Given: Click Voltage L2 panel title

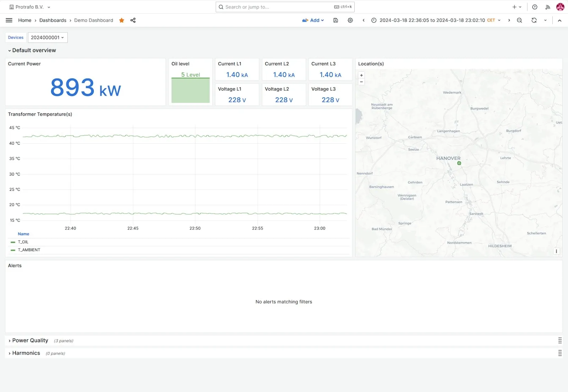Looking at the screenshot, I should (x=277, y=89).
